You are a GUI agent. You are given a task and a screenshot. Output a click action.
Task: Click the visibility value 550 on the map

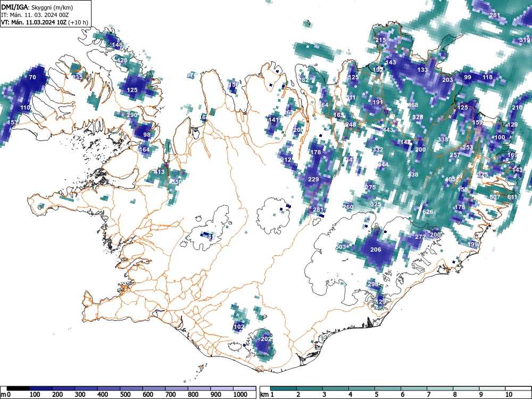pyautogui.click(x=177, y=182)
